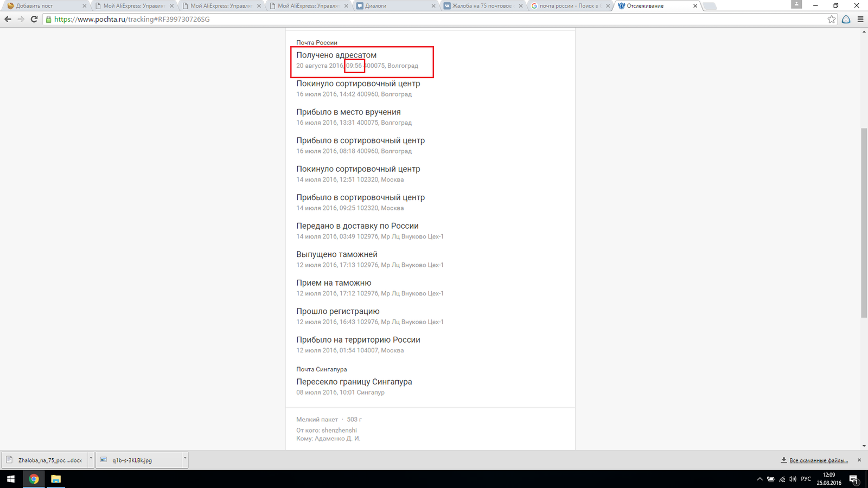The image size is (868, 488).
Task: Open a new tab via the new-tab button
Action: [710, 6]
